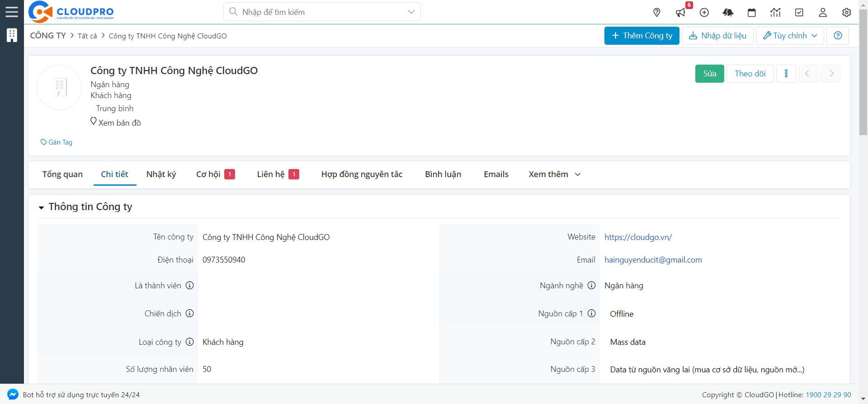Focus the Nhập để tìm kiếm search field
Image resolution: width=868 pixels, height=404 pixels.
coord(322,12)
